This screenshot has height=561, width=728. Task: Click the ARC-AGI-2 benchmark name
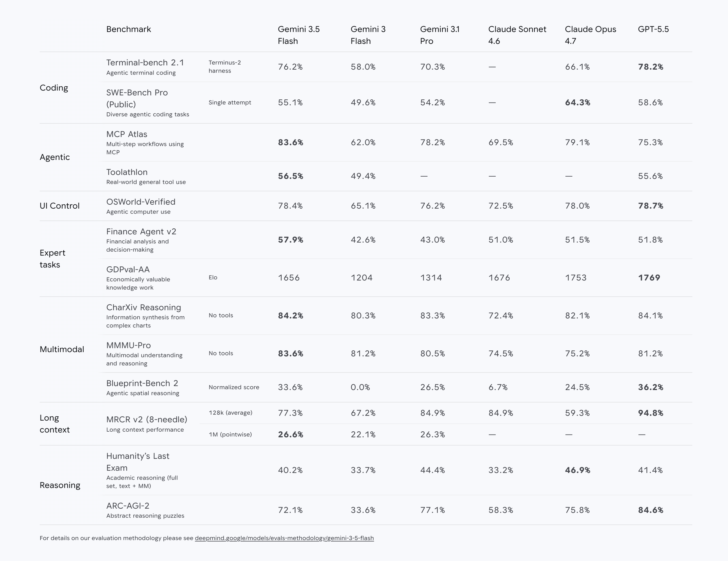pos(128,506)
